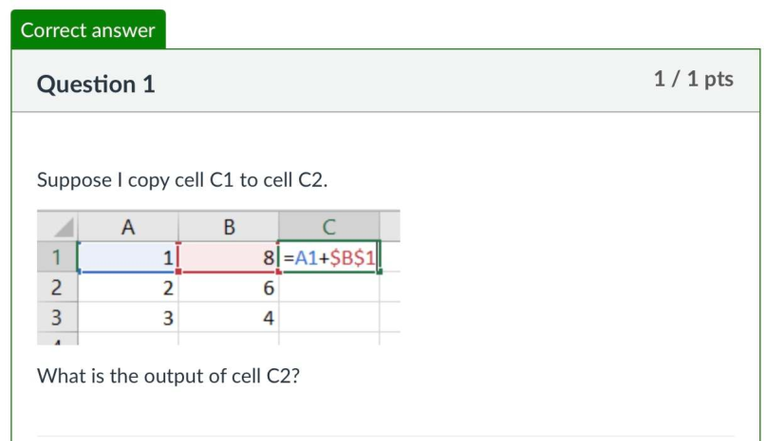784x441 pixels.
Task: Click the green Correct answer label
Action: pos(88,30)
